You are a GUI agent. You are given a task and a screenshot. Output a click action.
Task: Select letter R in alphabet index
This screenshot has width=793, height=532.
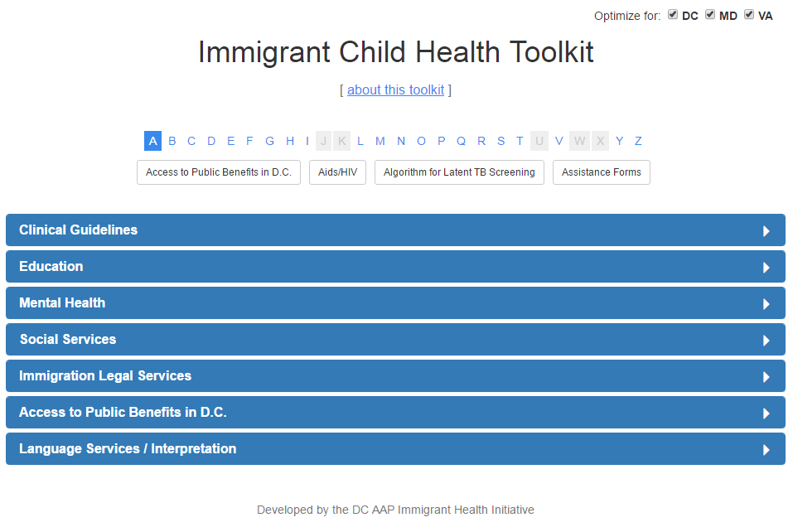pos(481,141)
